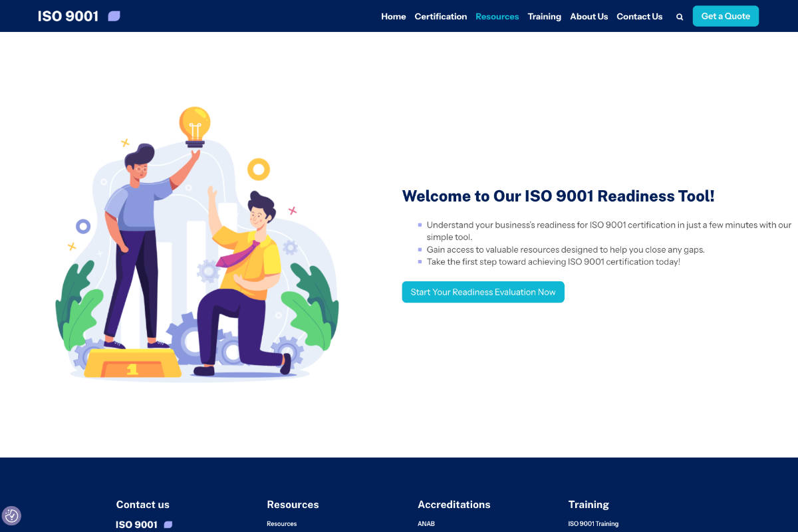The width and height of the screenshot is (798, 532).
Task: Select the highlighted Resources nav item
Action: [497, 17]
